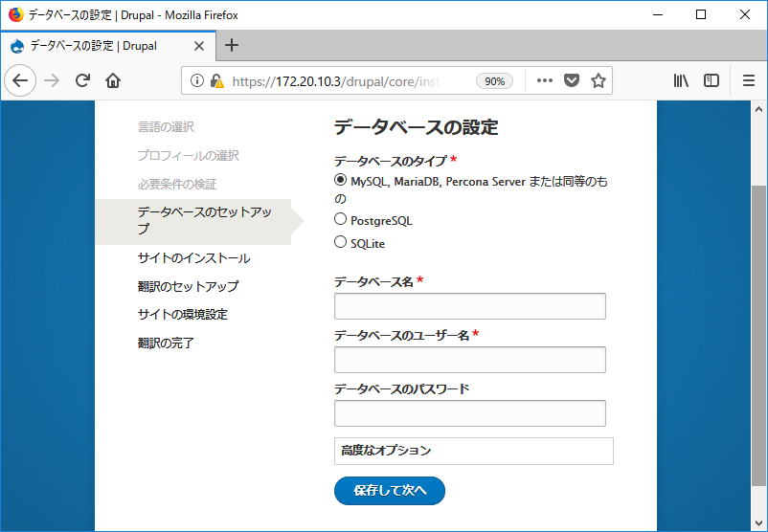Click the サイトの環境設定 step text
The width and height of the screenshot is (768, 532).
183,315
